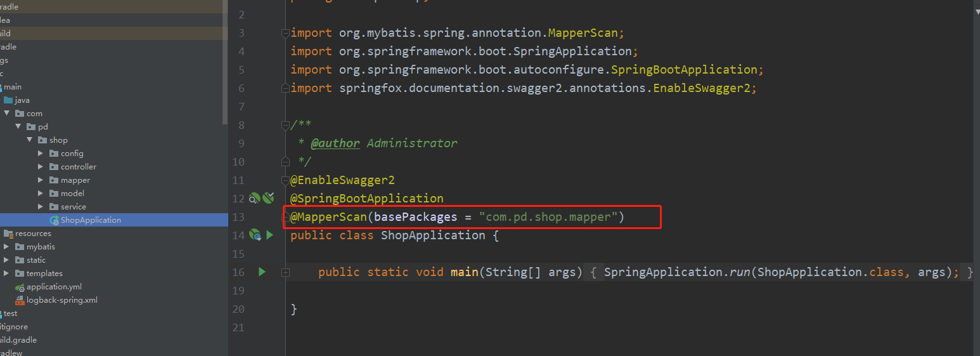
Task: Click the "com.pd.shop.mapper" string literal
Action: 548,216
